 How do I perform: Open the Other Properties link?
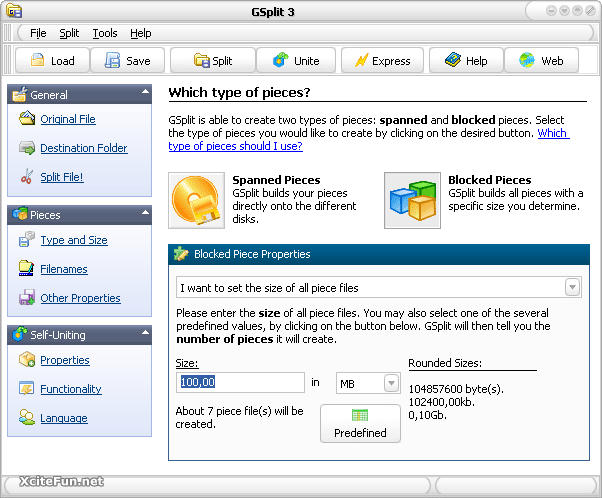pos(80,298)
